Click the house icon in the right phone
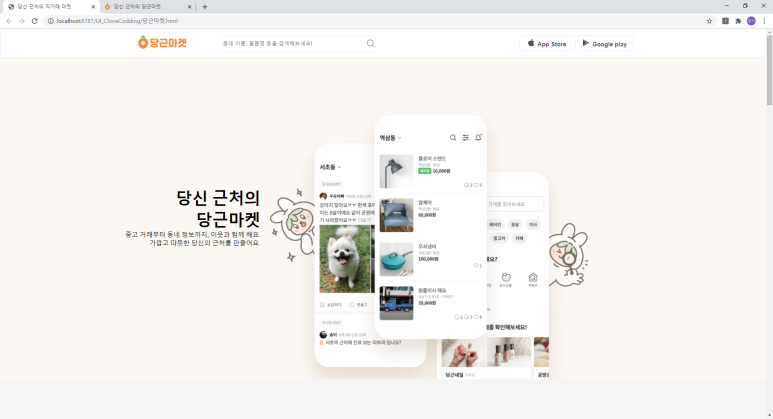The image size is (773, 419). tap(533, 278)
